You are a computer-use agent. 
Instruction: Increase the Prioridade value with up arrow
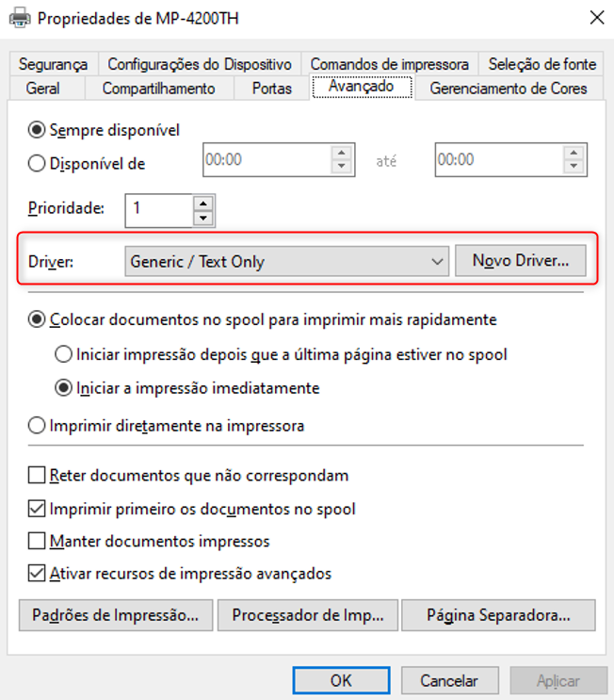pyautogui.click(x=202, y=203)
